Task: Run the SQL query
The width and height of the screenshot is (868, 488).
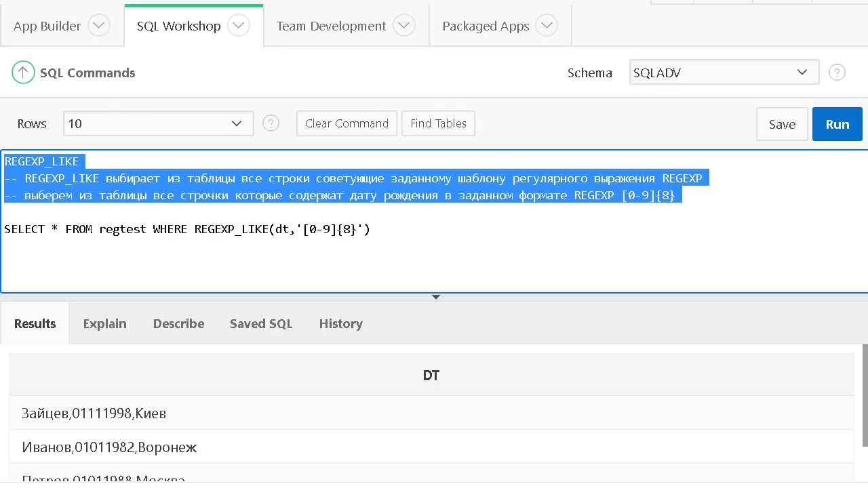Action: pos(837,124)
